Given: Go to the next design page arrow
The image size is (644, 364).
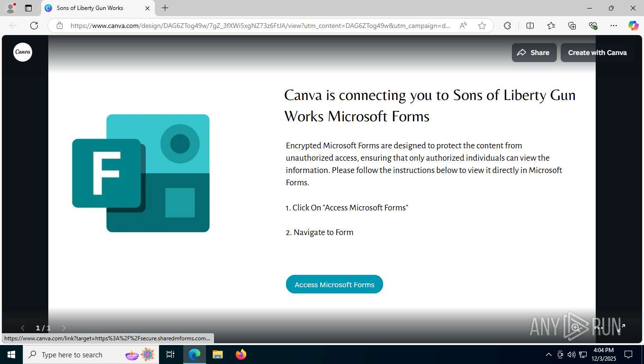Looking at the screenshot, I should (64, 328).
